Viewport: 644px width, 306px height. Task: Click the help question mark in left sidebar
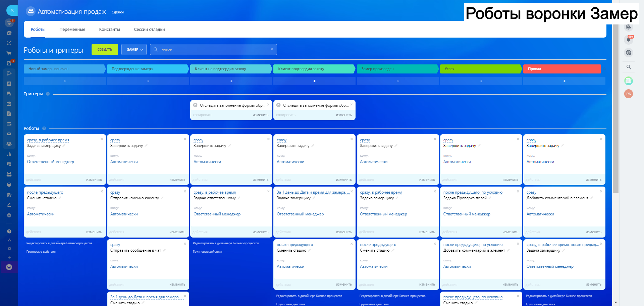click(x=9, y=231)
